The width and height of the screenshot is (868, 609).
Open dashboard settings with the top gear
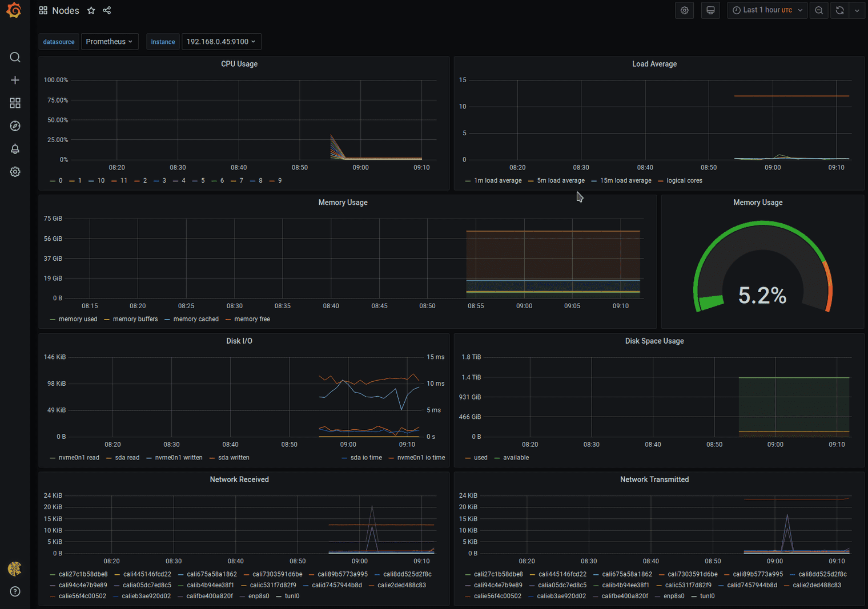point(685,10)
